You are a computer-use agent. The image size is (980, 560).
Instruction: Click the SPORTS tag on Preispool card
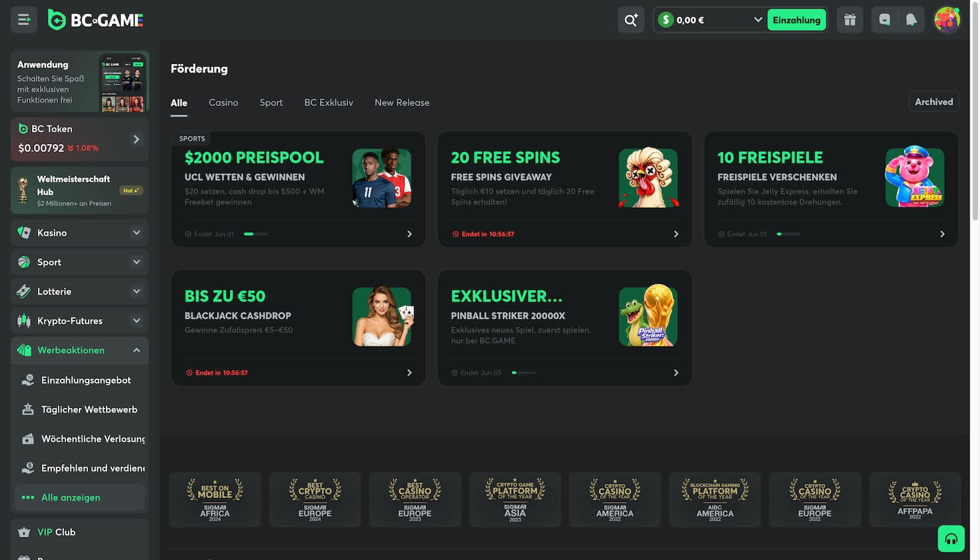tap(192, 139)
